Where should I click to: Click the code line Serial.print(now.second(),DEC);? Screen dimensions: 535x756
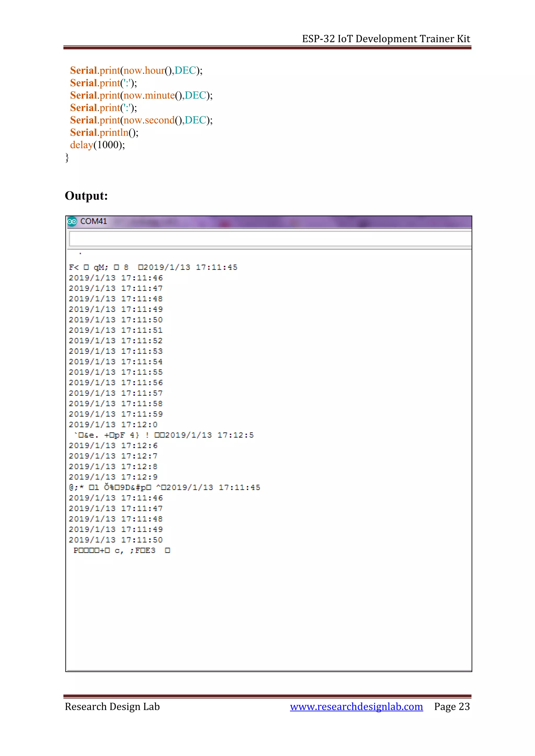[141, 120]
